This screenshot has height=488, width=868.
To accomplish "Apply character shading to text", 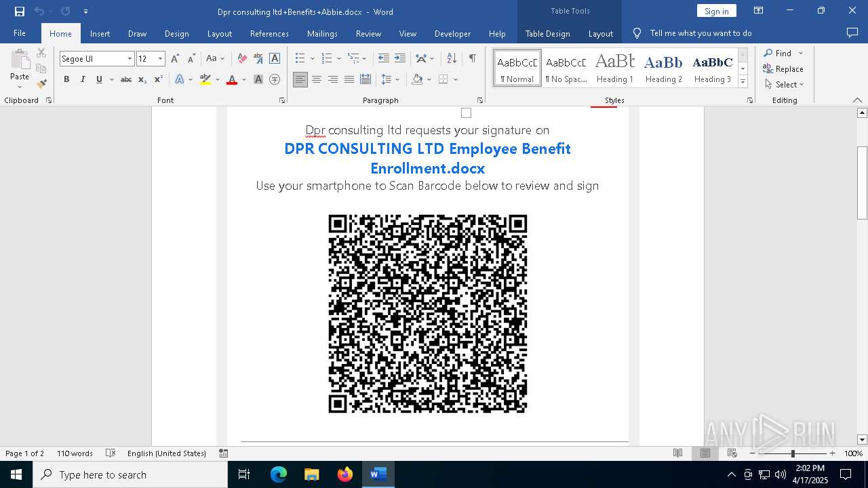I will (258, 79).
